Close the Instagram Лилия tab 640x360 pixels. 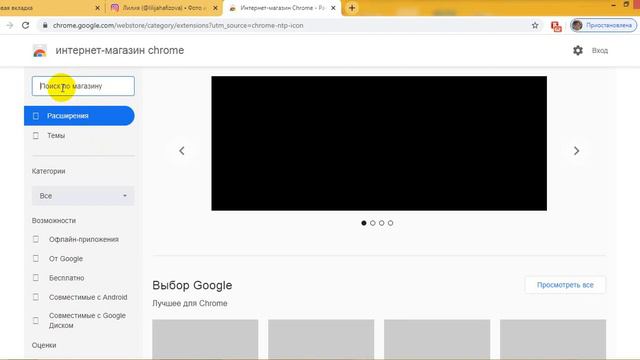point(215,8)
